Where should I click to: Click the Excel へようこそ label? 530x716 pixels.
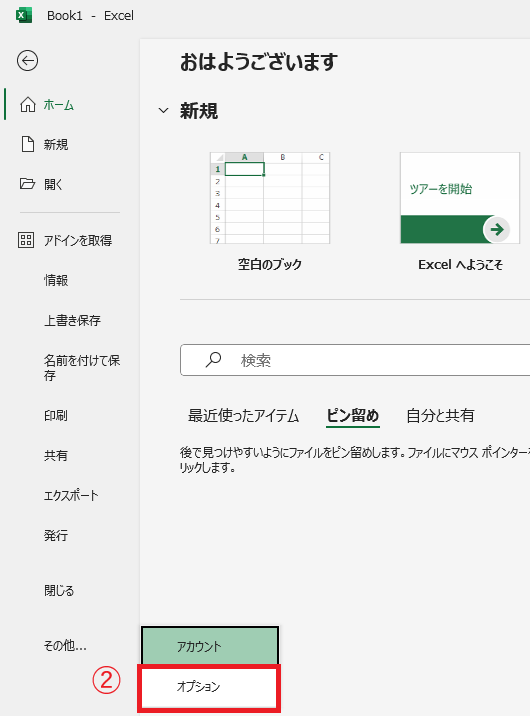[460, 264]
